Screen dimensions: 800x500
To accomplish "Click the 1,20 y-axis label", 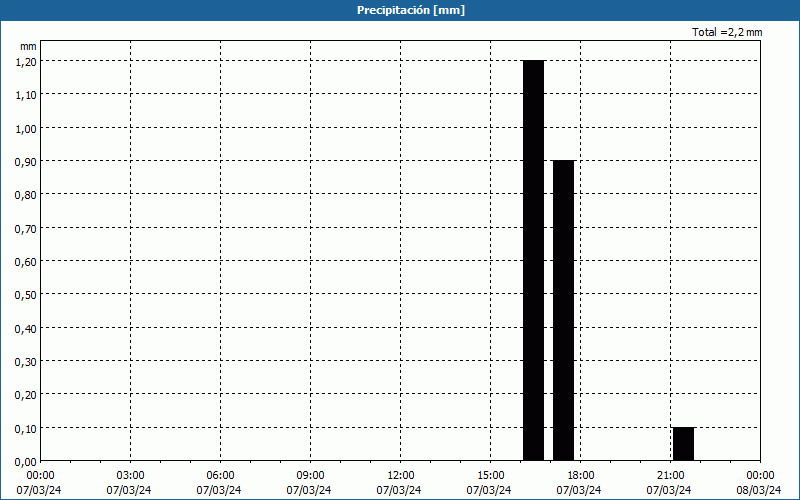I will tap(26, 62).
